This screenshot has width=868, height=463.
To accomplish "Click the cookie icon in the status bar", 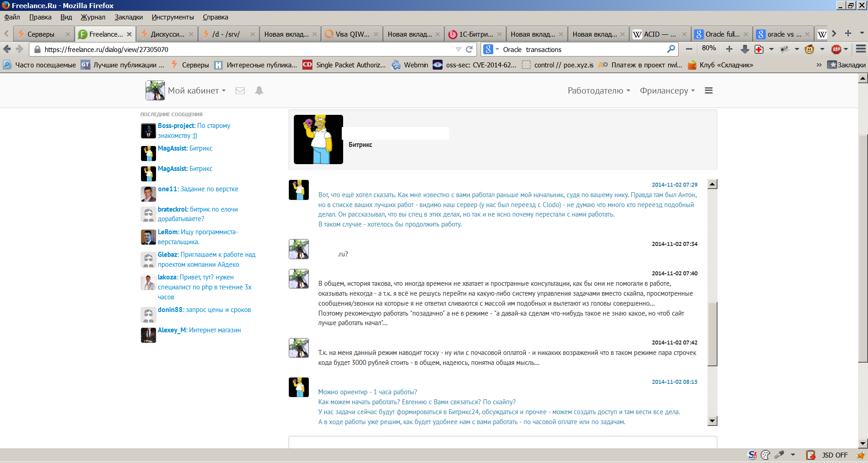I will coord(765,455).
